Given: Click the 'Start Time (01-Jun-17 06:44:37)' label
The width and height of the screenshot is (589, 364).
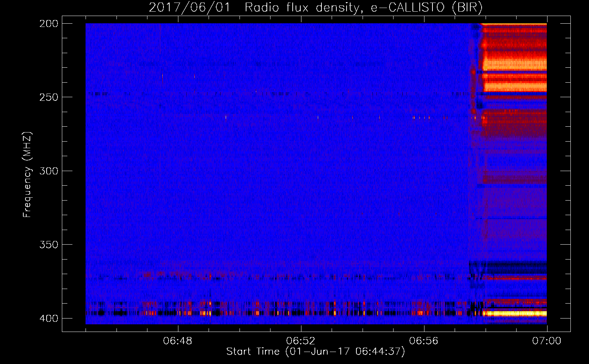Looking at the screenshot, I should point(316,352).
